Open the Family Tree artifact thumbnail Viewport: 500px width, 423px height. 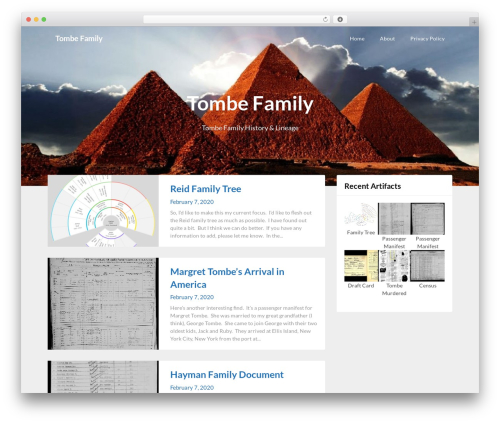361,215
